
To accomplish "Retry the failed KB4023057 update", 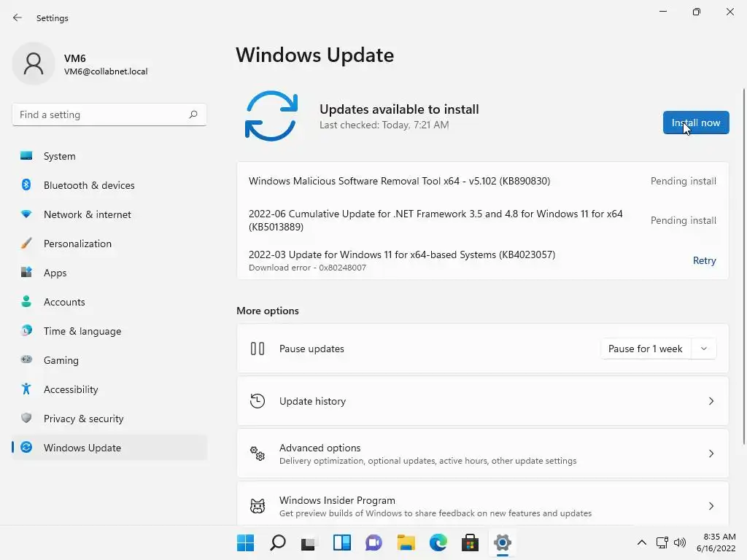I will point(704,260).
